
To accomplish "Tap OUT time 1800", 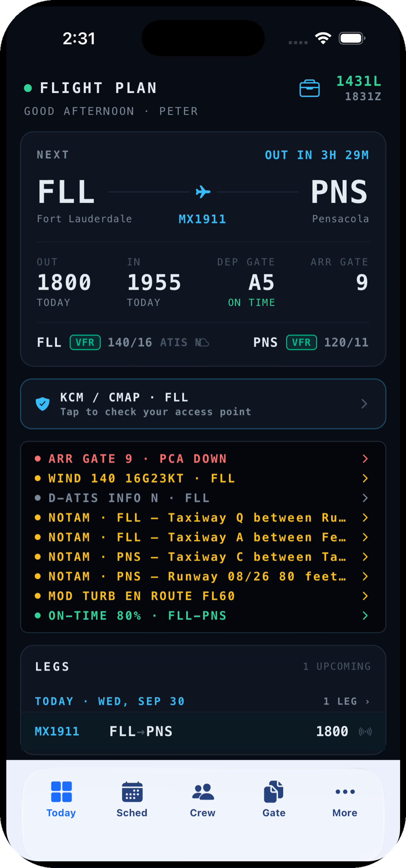I will (64, 283).
